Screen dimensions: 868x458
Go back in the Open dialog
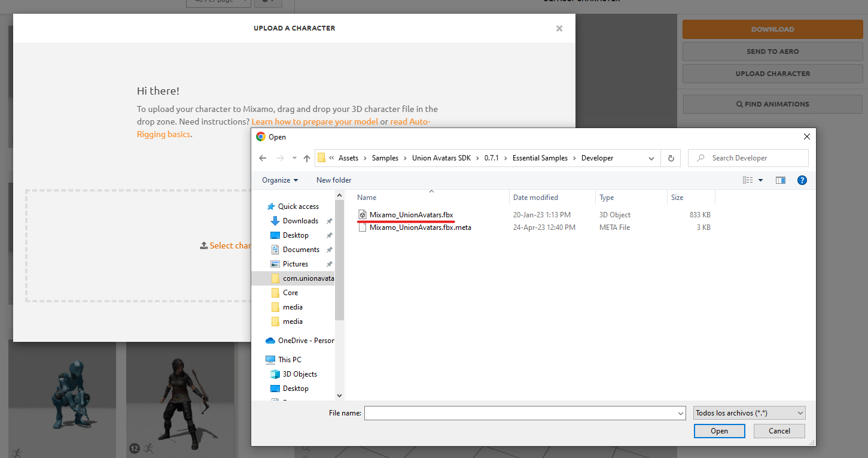click(263, 158)
